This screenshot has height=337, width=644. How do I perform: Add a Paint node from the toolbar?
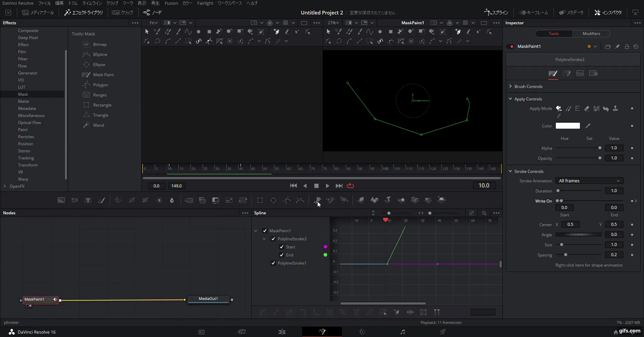pos(102,200)
